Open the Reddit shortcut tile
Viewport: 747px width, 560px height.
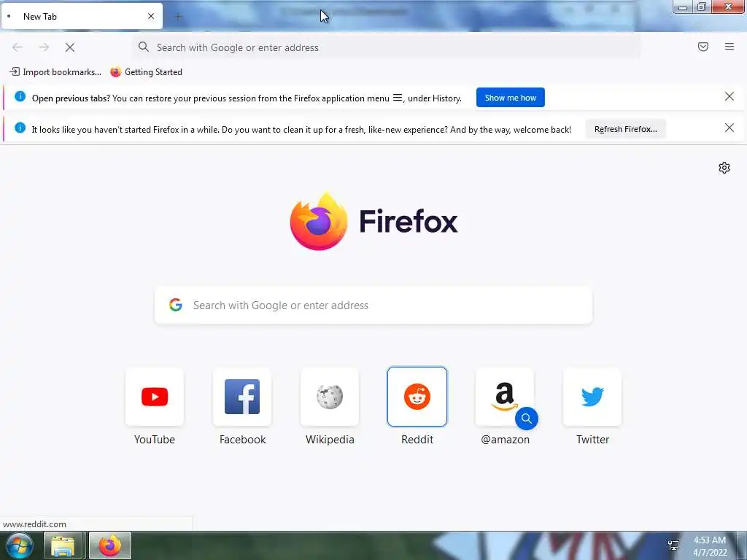[417, 397]
